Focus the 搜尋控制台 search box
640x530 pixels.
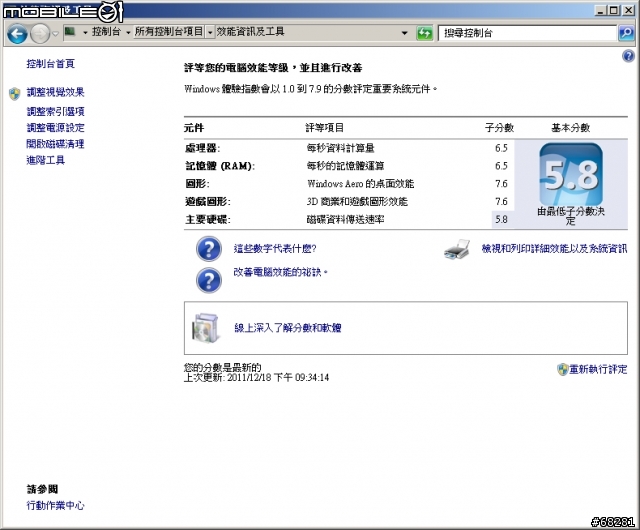tap(527, 33)
